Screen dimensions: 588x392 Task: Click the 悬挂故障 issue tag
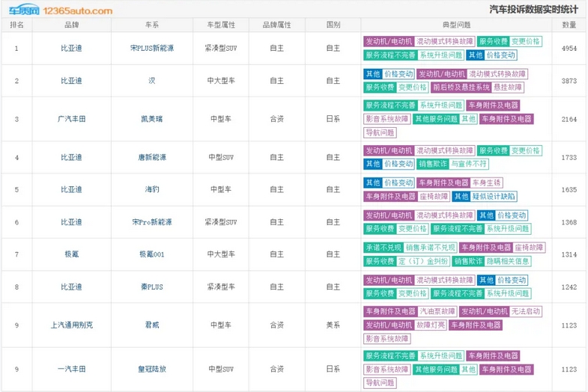coord(508,88)
